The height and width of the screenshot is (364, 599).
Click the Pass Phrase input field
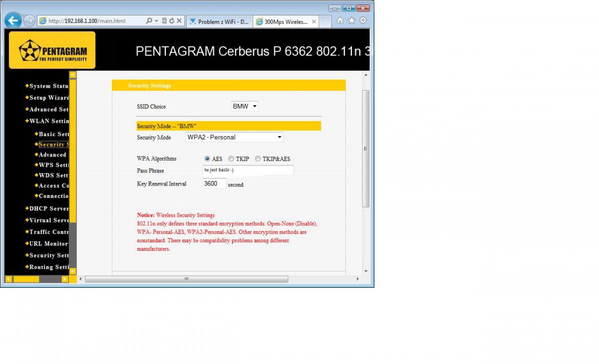pyautogui.click(x=248, y=171)
